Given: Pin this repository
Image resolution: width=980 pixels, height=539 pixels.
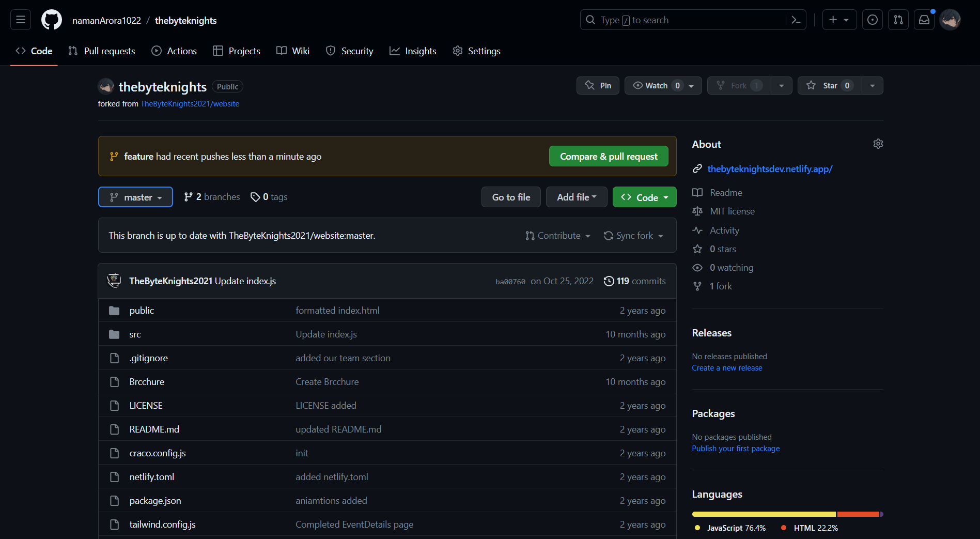Looking at the screenshot, I should pyautogui.click(x=597, y=85).
